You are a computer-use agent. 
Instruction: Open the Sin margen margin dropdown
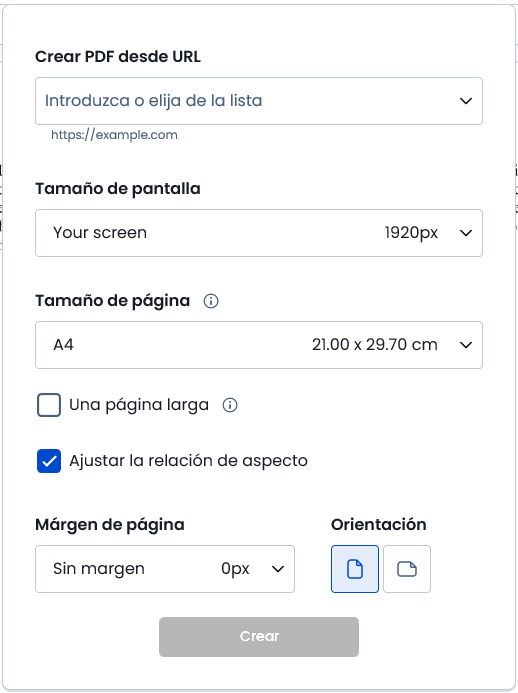[x=165, y=569]
